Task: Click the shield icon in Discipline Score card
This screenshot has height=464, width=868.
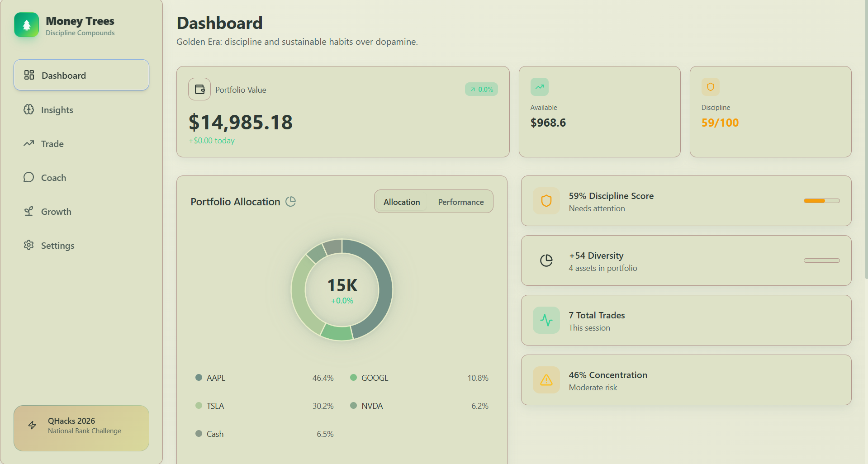Action: [x=546, y=201]
